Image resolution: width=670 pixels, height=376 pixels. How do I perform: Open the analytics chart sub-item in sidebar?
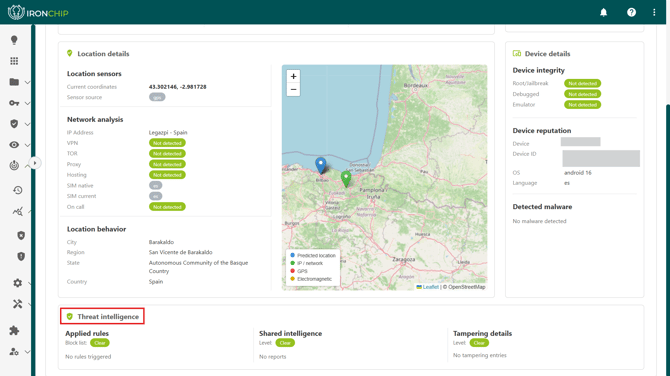(18, 212)
